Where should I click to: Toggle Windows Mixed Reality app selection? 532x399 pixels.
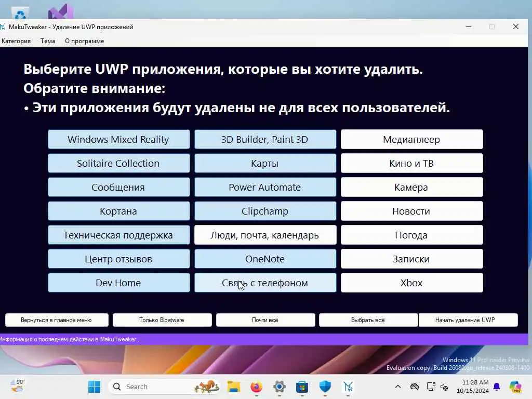[x=119, y=139]
